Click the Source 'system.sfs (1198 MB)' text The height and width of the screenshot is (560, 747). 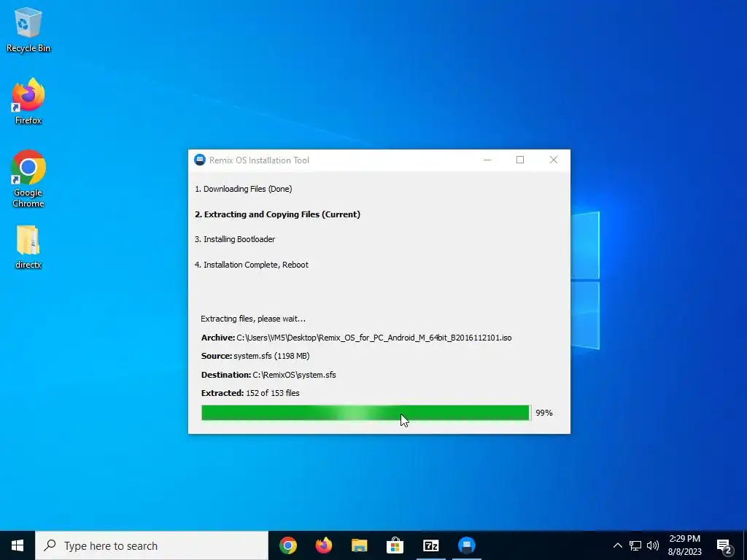(271, 356)
